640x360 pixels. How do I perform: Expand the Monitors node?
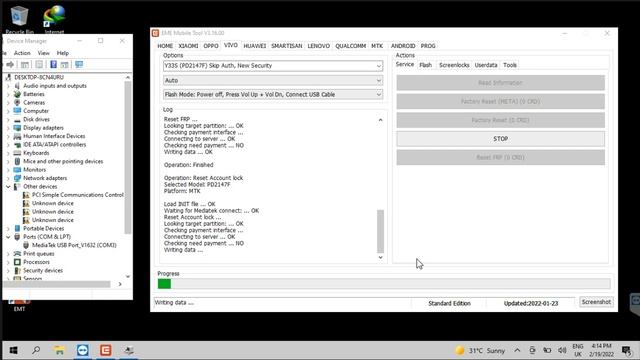pos(8,170)
